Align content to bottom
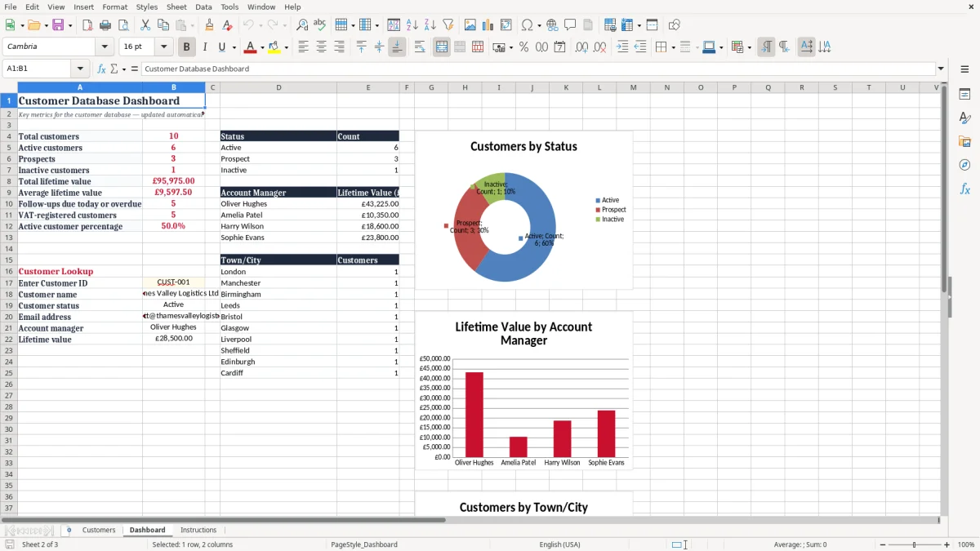This screenshot has width=980, height=551. (x=397, y=47)
